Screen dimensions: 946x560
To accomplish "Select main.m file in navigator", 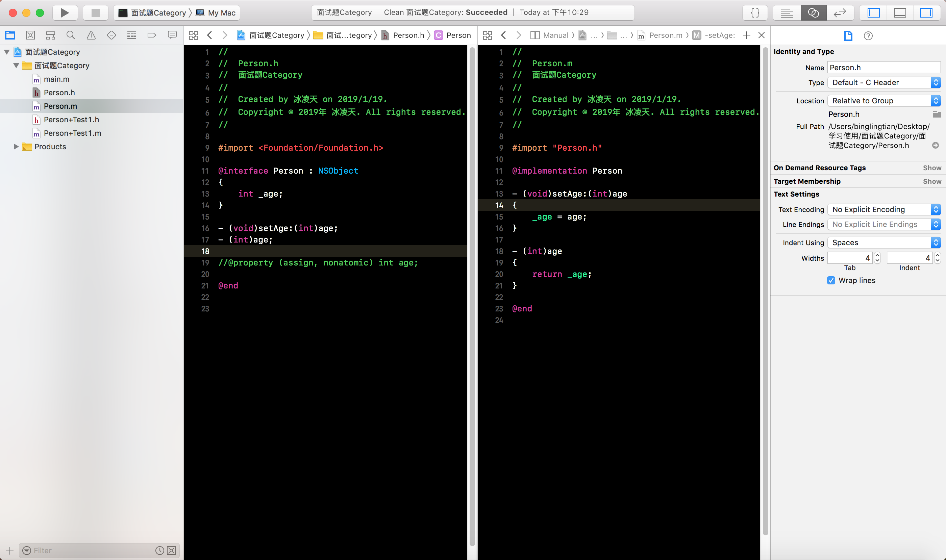I will point(56,79).
